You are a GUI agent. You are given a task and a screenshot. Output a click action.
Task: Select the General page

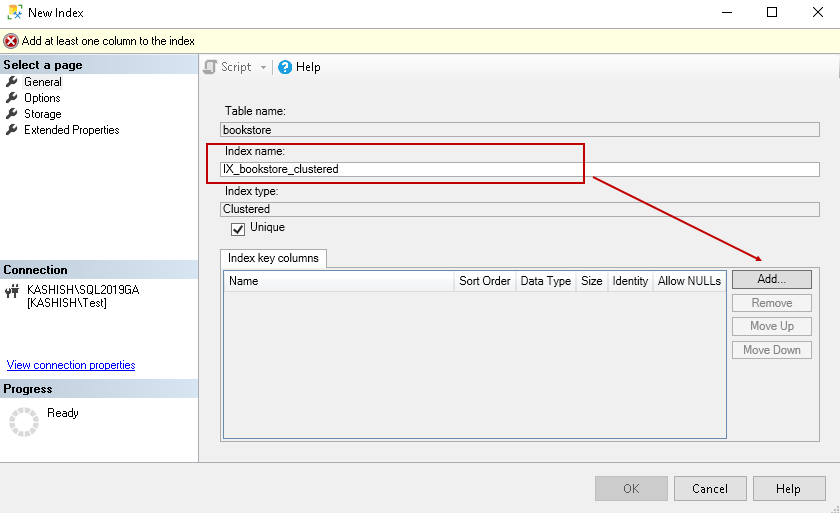(43, 82)
